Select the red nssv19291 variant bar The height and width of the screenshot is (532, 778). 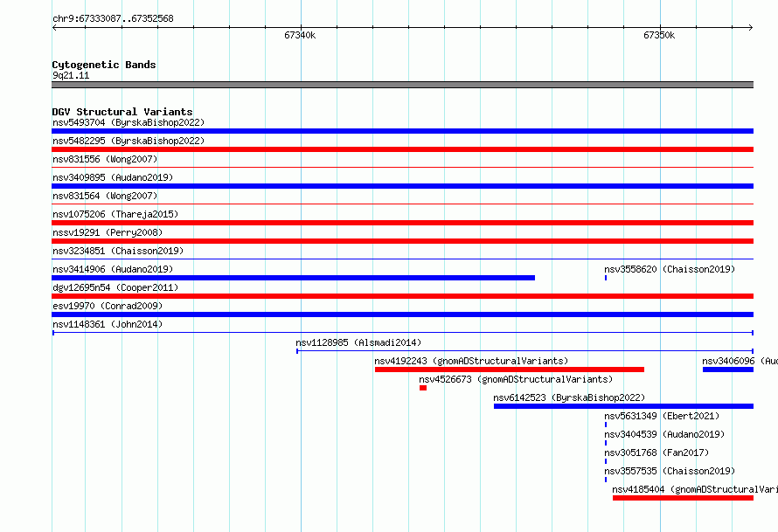coord(402,241)
